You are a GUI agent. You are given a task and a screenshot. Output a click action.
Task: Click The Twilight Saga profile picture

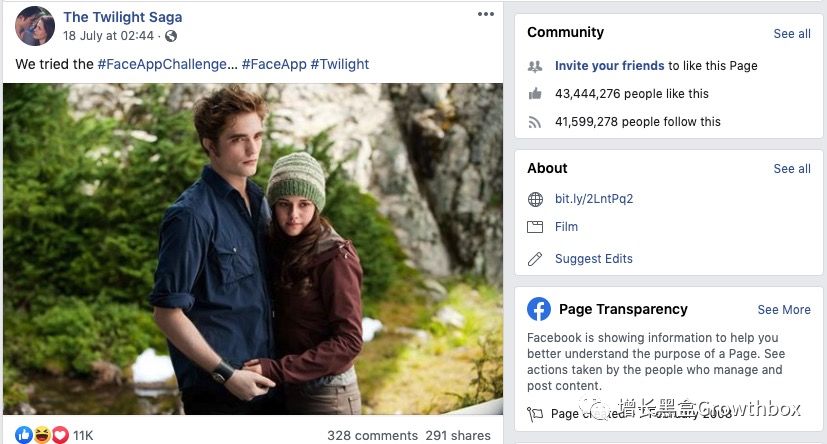35,26
